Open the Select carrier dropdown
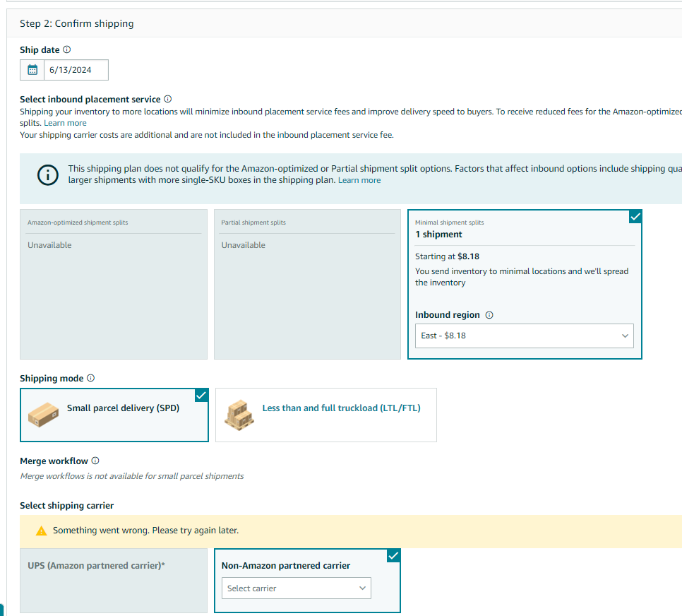Image resolution: width=682 pixels, height=616 pixels. point(297,588)
